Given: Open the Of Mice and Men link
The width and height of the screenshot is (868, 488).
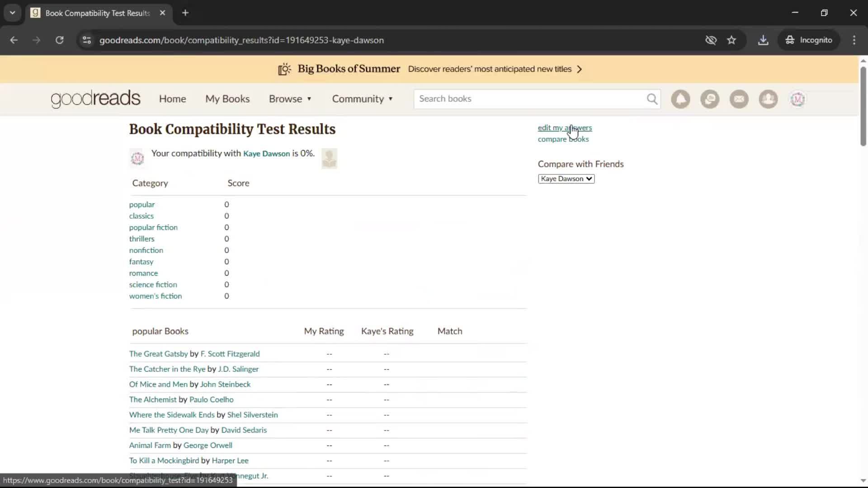Looking at the screenshot, I should click(158, 385).
